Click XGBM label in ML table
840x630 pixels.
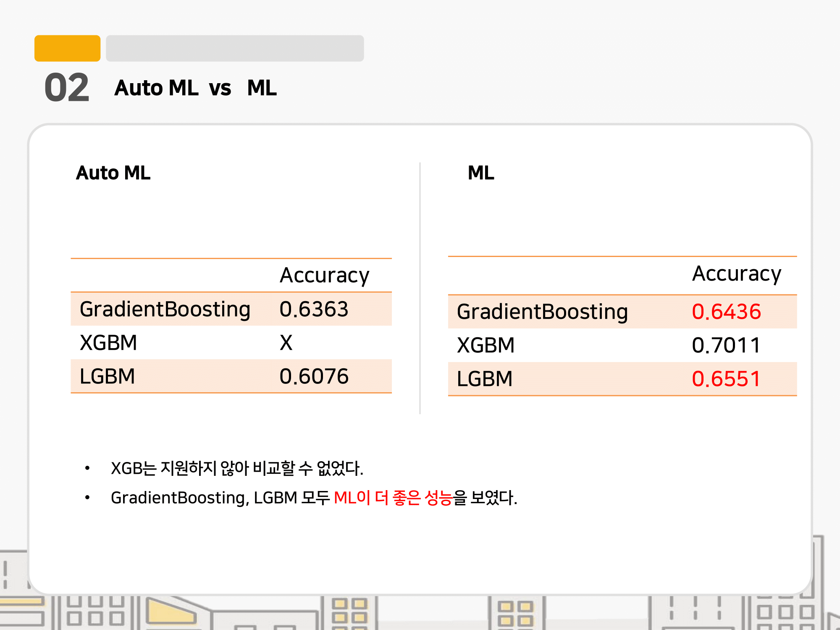[486, 345]
